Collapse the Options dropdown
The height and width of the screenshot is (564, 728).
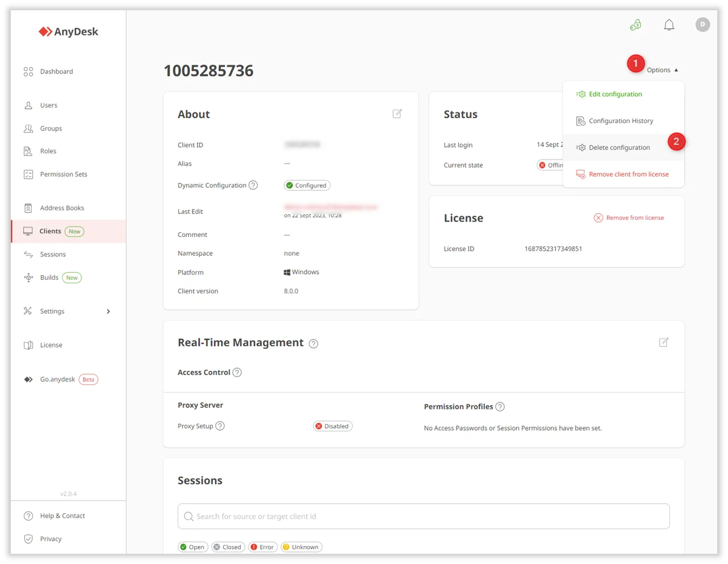click(x=662, y=70)
